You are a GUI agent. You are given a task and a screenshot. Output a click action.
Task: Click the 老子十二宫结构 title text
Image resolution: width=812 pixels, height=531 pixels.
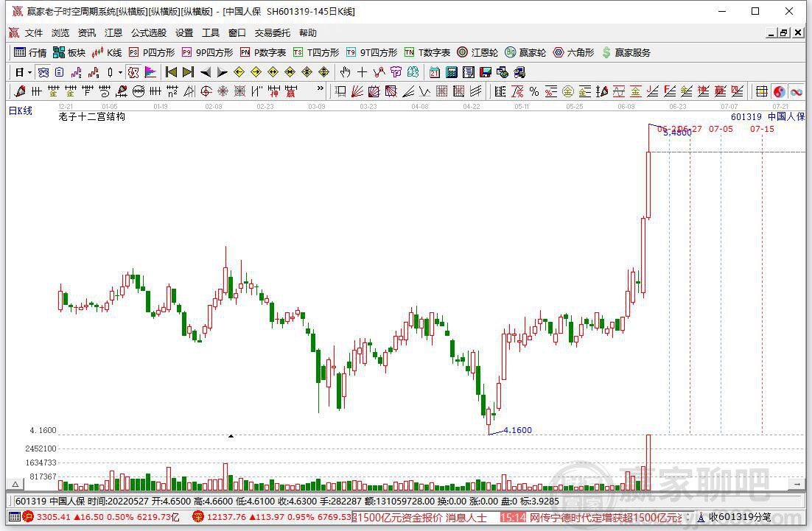click(x=91, y=116)
